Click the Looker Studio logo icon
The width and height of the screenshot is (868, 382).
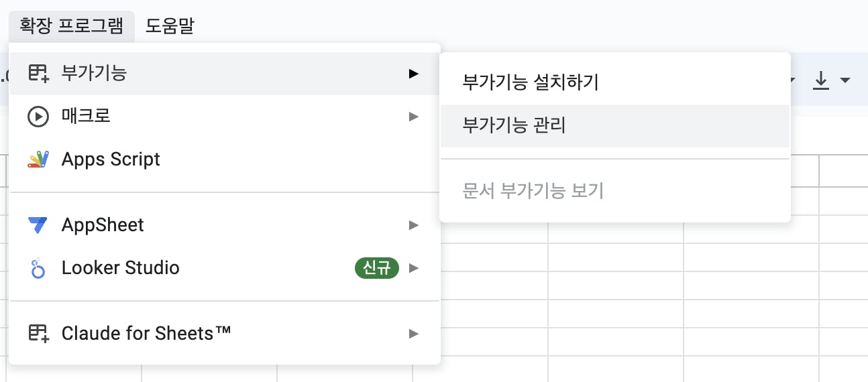coord(38,269)
